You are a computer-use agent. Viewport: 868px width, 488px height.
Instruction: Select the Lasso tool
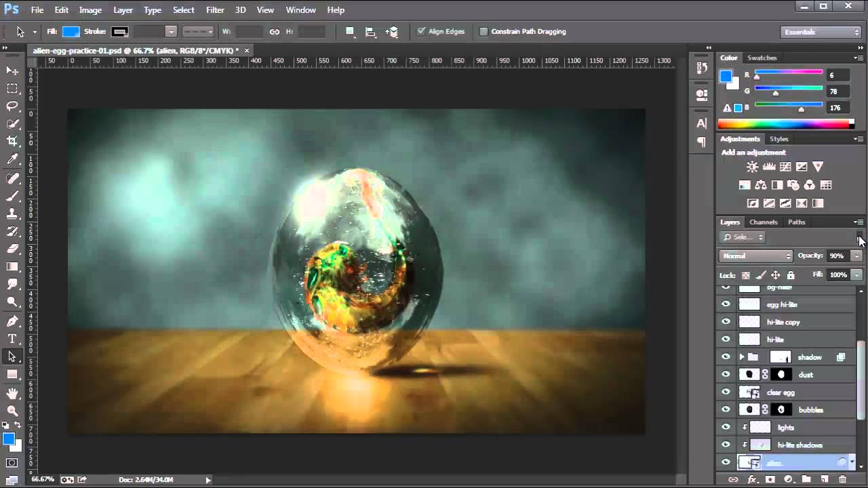12,106
